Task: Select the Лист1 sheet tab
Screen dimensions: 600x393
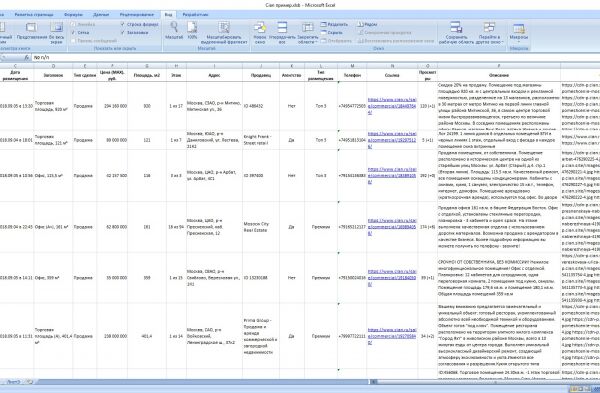Action: tap(13, 382)
